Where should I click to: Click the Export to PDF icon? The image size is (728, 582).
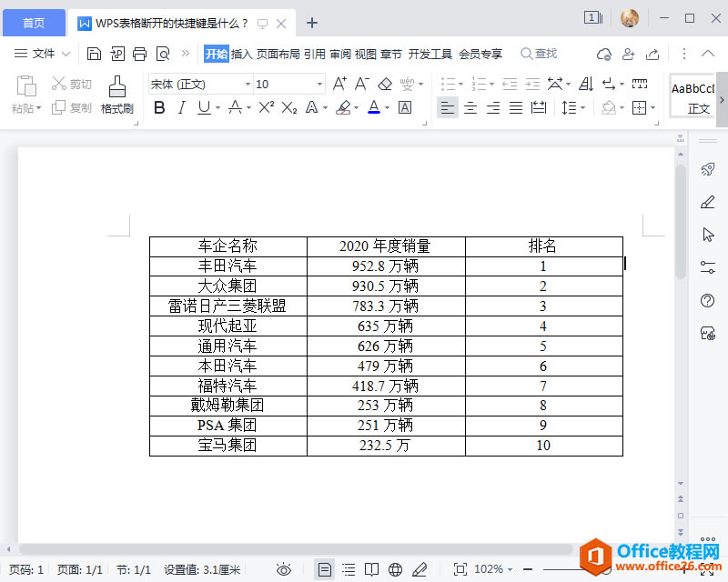tap(117, 54)
